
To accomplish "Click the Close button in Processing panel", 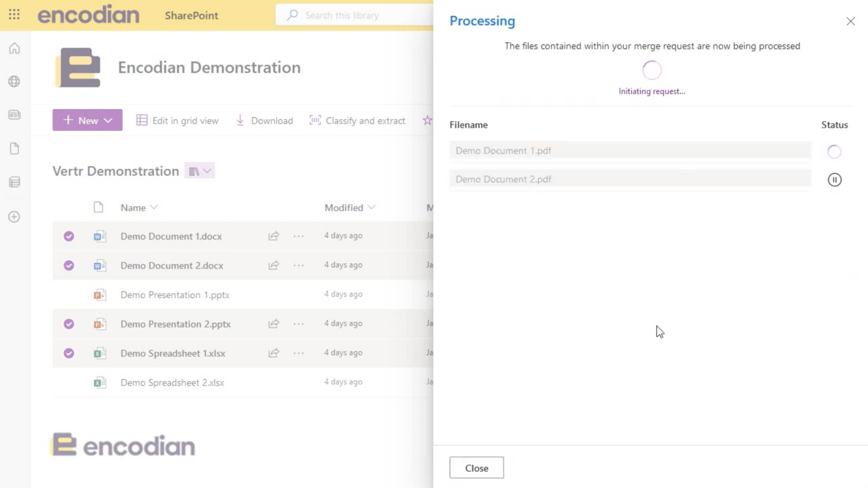I will (477, 468).
